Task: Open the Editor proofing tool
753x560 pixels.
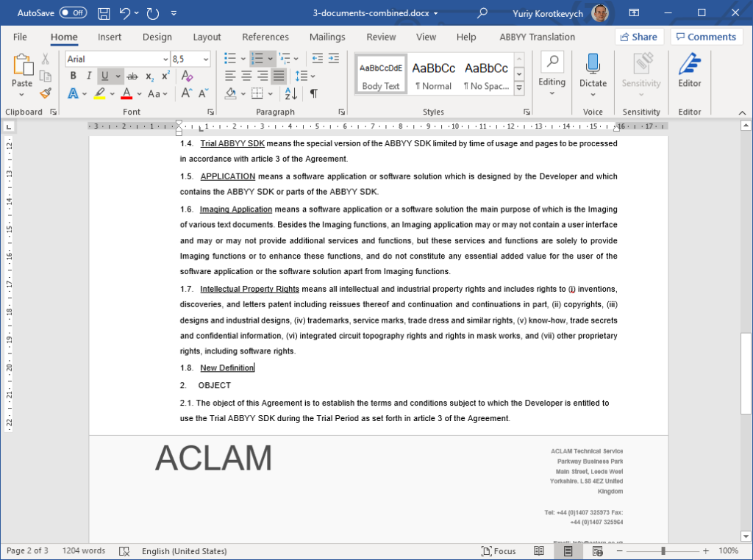Action: [690, 71]
